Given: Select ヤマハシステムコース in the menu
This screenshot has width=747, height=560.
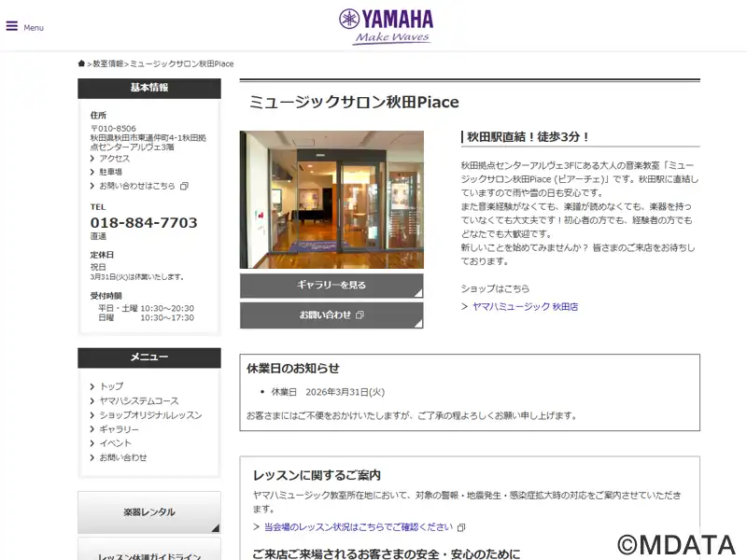Looking at the screenshot, I should coord(139,401).
